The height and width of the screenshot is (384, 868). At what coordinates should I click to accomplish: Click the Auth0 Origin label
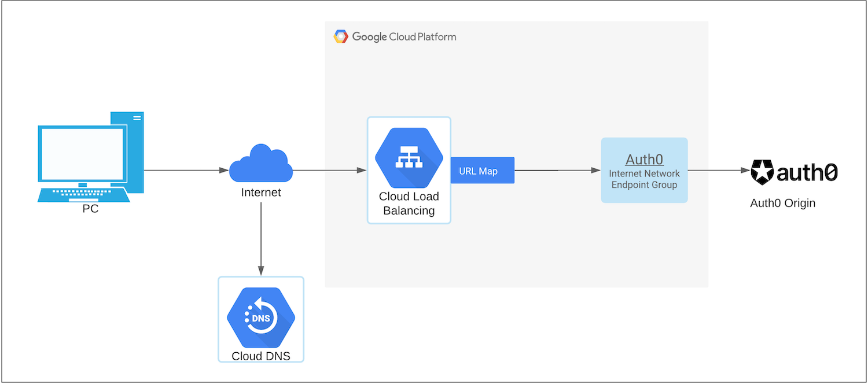pyautogui.click(x=784, y=203)
